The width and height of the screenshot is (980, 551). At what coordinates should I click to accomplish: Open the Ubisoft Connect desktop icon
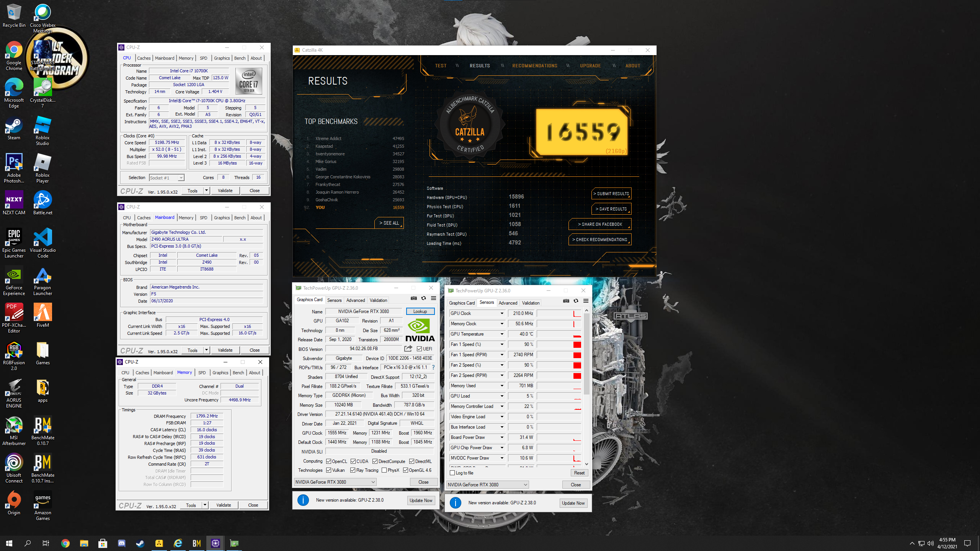coord(14,468)
